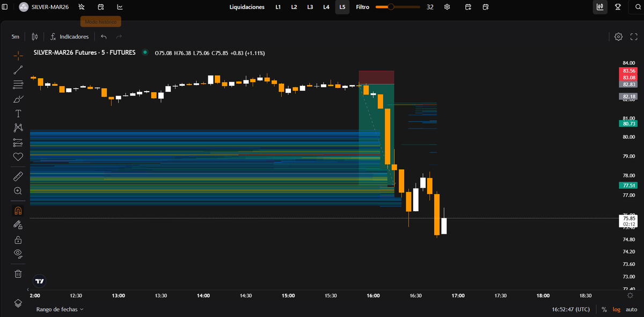Select the crosshair cursor tool
The height and width of the screenshot is (317, 644).
(18, 55)
